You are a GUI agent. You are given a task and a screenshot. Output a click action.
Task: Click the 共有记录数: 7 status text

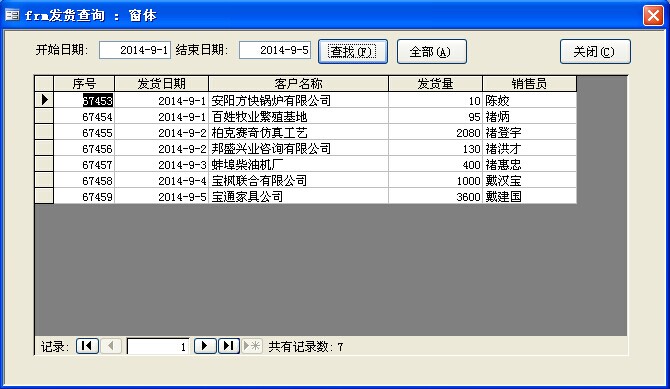coord(306,347)
